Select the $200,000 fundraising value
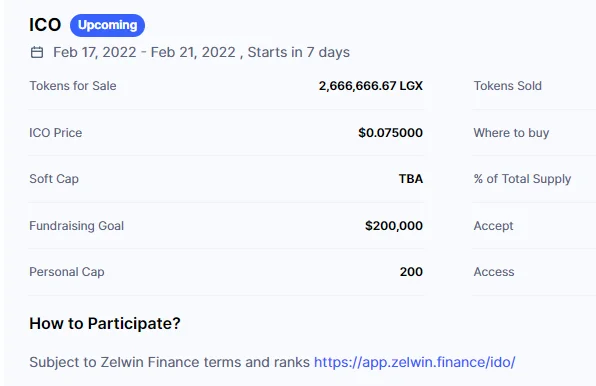596x386 pixels. coord(394,226)
